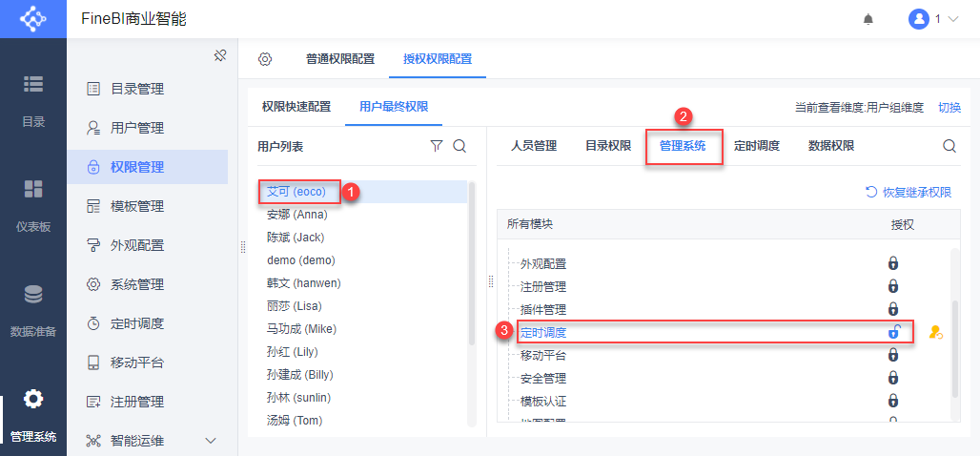Click the module list vertical scrollbar
Image resolution: width=980 pixels, height=456 pixels.
pos(954,324)
